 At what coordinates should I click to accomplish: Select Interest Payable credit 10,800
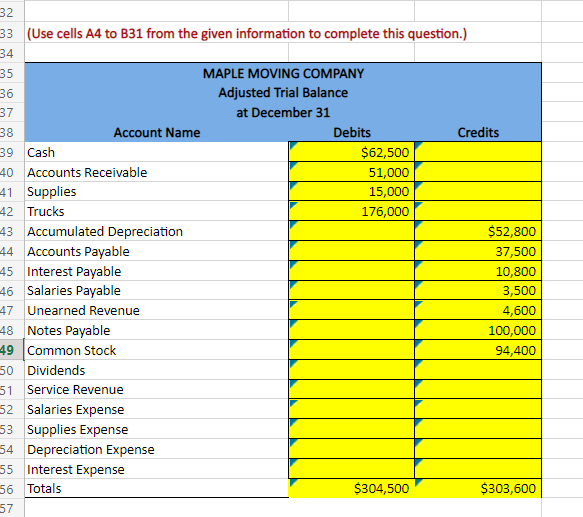(478, 271)
